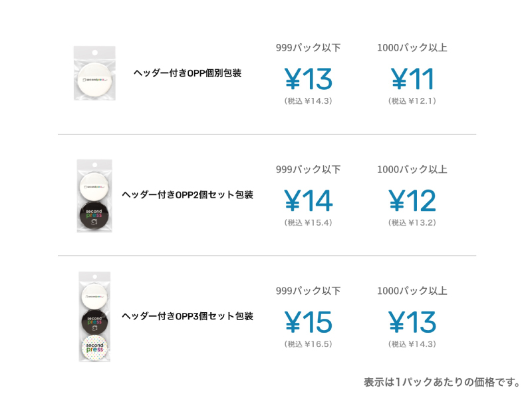This screenshot has width=532, height=406.
Task: Click the ヘッダー付きOPP3個セット包装 label
Action: point(188,316)
